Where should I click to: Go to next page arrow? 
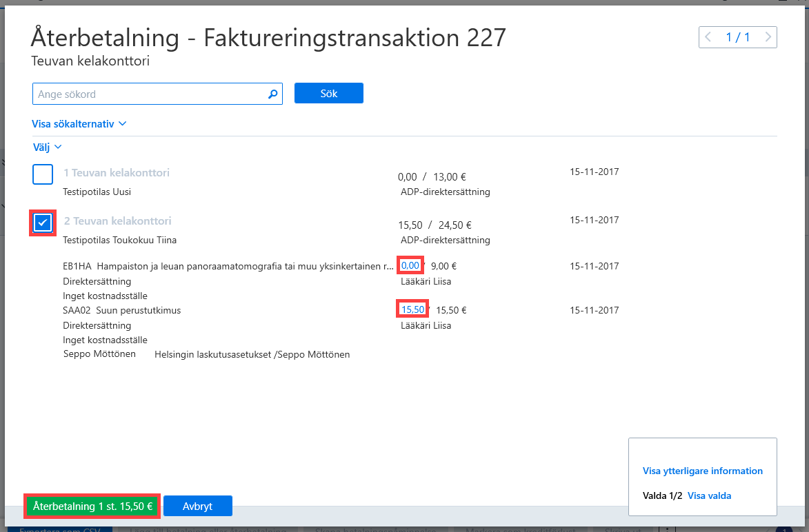768,37
